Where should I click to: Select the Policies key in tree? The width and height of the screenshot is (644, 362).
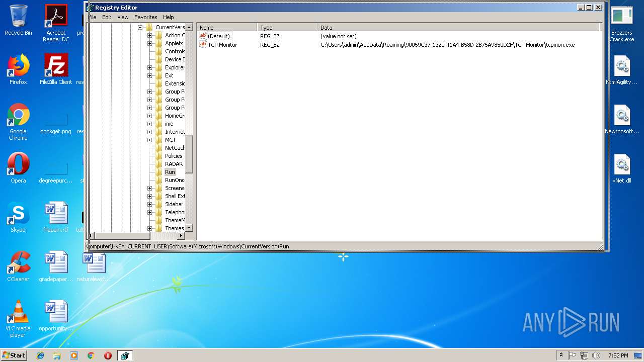174,156
